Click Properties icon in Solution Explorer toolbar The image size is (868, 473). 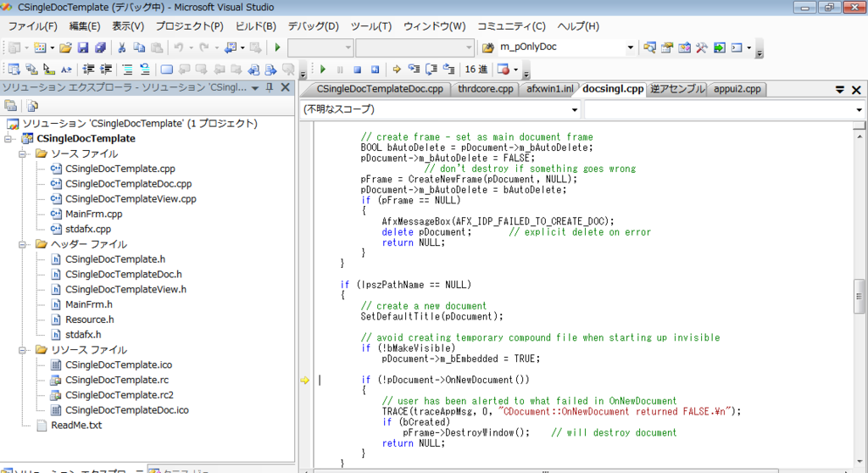(x=10, y=106)
